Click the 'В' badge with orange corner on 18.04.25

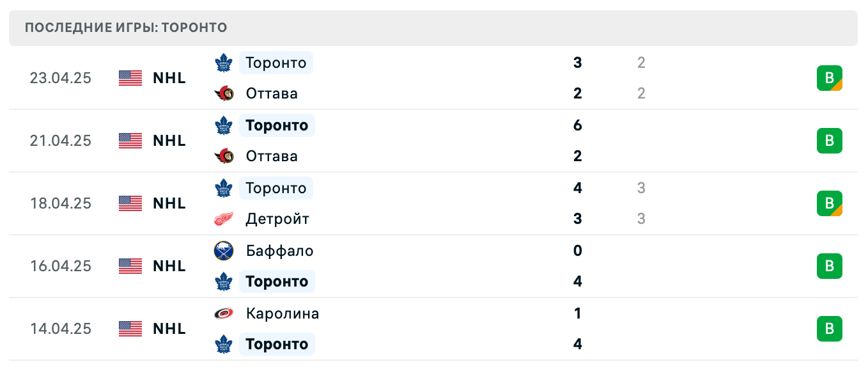[x=830, y=203]
